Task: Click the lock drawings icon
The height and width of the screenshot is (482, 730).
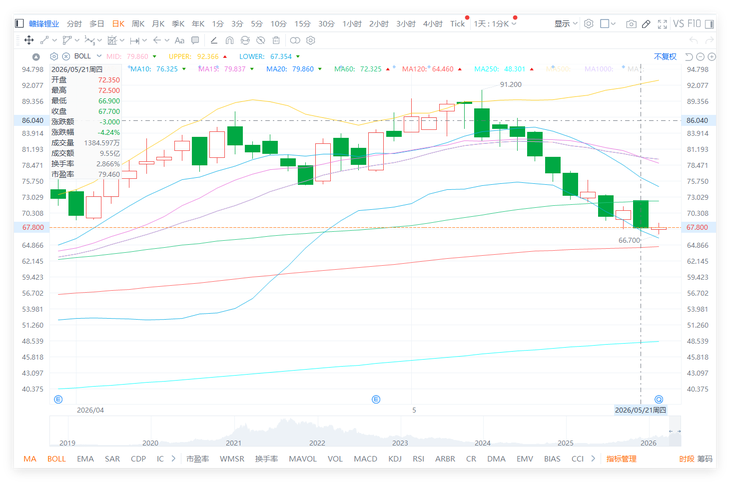Action: pos(245,41)
